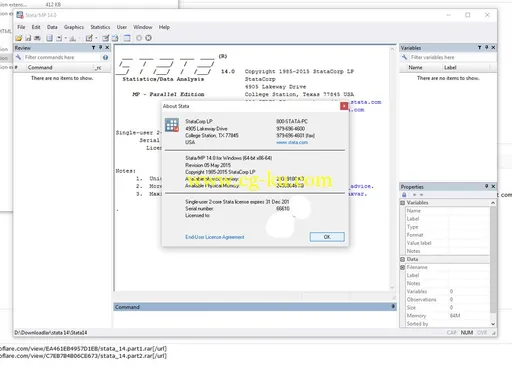Click inside the Command input area
The height and width of the screenshot is (368, 512).
point(255,319)
